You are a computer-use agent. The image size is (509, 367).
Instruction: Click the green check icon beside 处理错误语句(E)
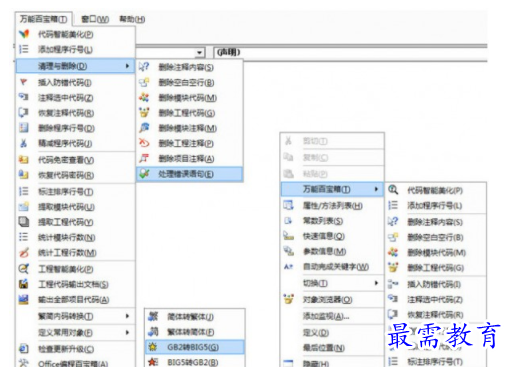point(144,174)
